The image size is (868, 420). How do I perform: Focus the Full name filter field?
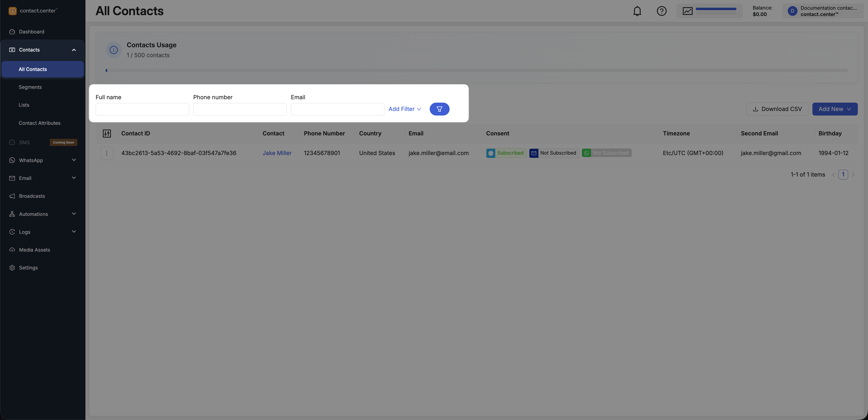point(142,109)
